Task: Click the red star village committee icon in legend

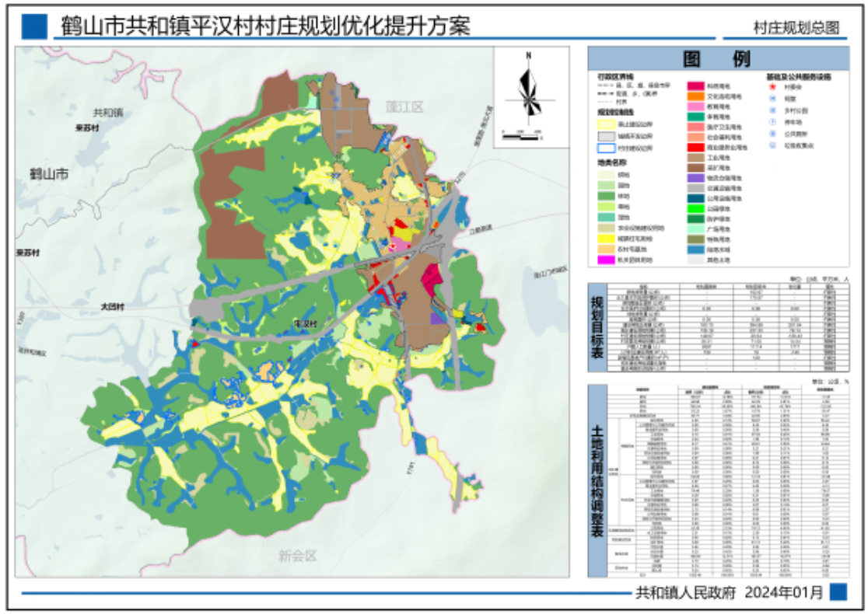Action: [x=771, y=88]
